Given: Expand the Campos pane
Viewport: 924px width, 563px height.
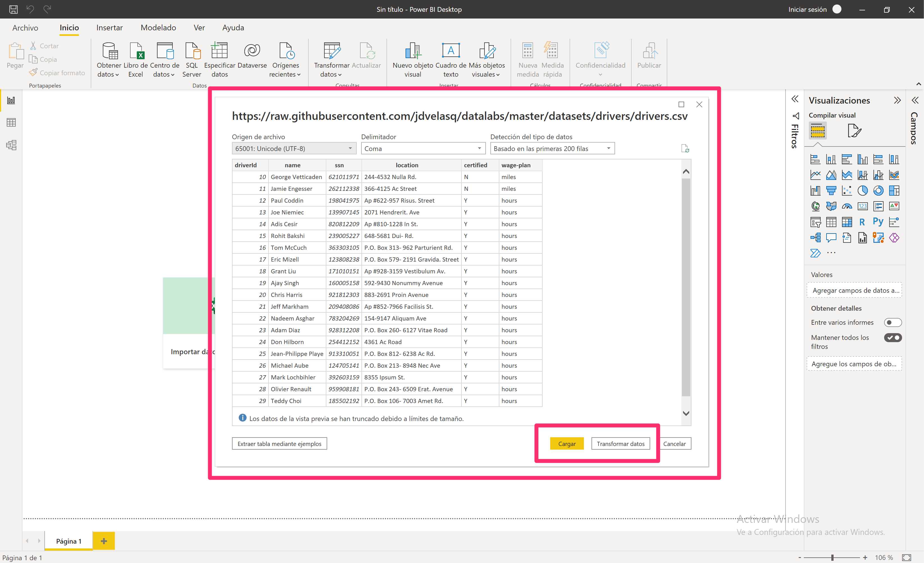Looking at the screenshot, I should 915,100.
